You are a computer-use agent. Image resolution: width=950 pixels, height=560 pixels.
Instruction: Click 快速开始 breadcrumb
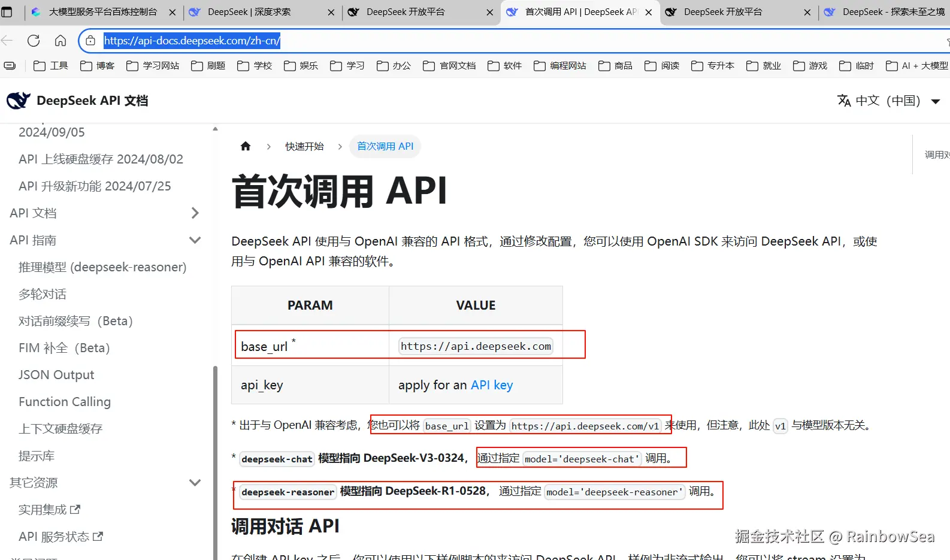[x=304, y=146]
